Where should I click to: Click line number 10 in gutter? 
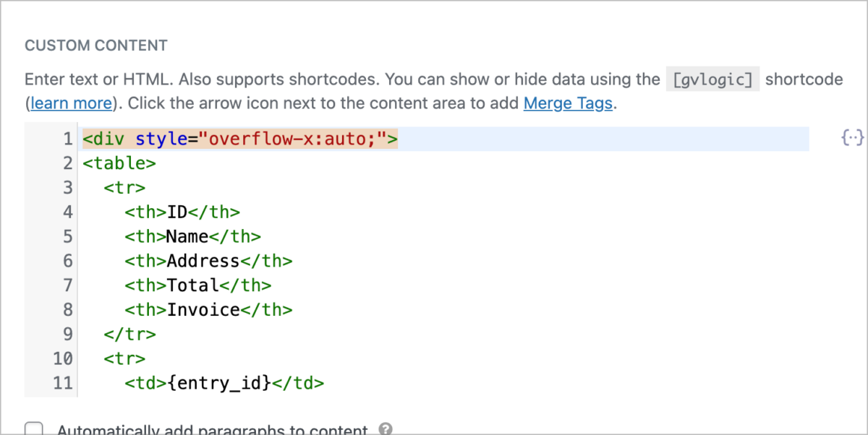pos(63,358)
